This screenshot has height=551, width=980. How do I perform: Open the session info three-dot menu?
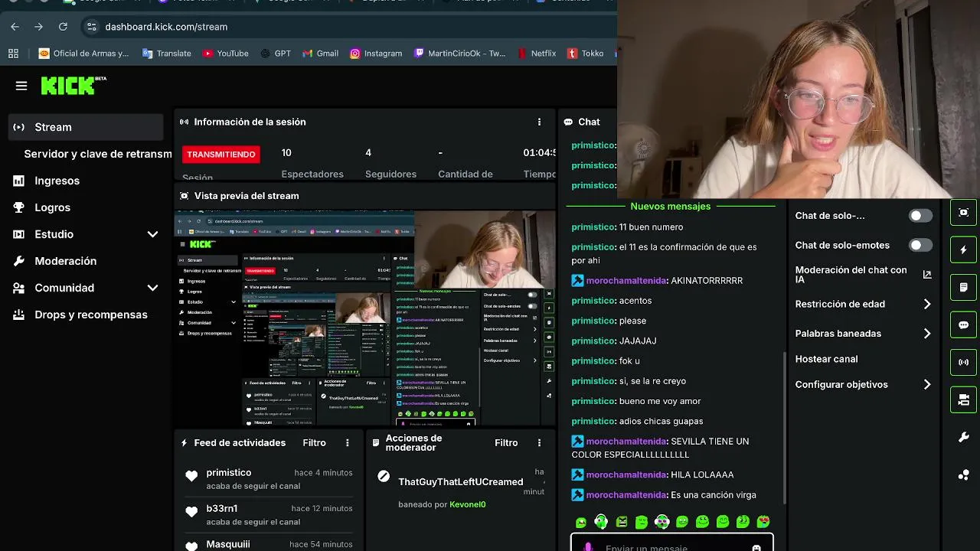click(539, 122)
